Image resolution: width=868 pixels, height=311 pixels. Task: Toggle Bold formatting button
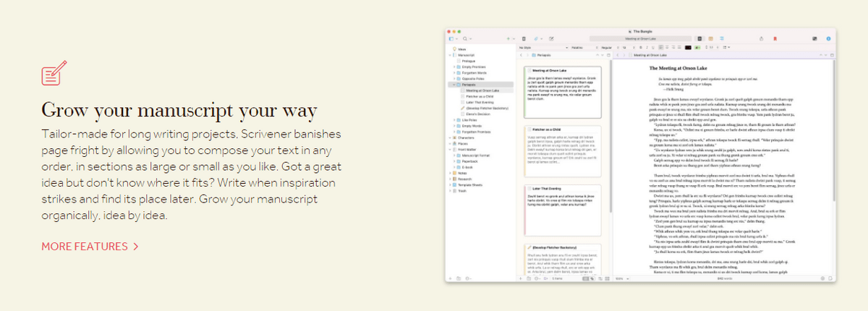(x=640, y=48)
